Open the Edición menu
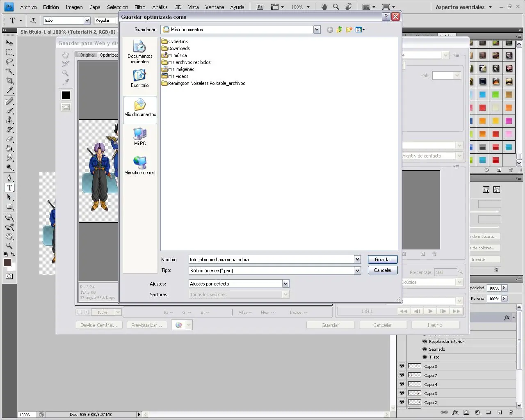 click(x=51, y=7)
